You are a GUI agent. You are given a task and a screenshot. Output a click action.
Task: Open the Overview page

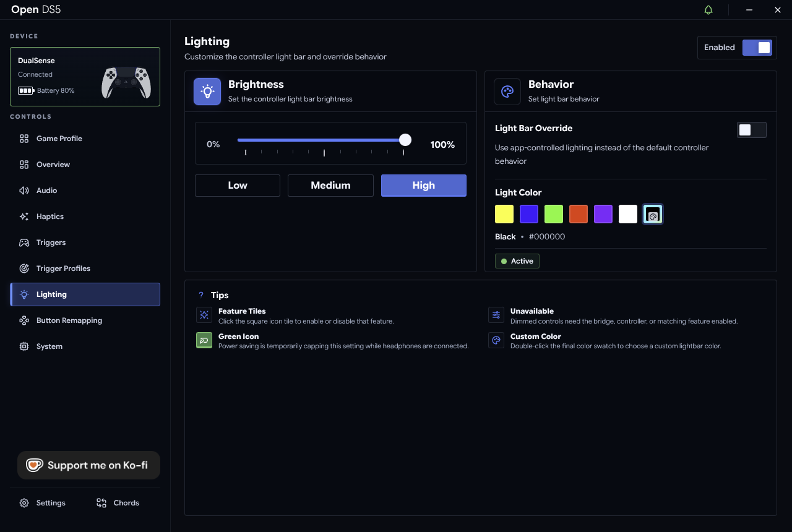(85, 165)
